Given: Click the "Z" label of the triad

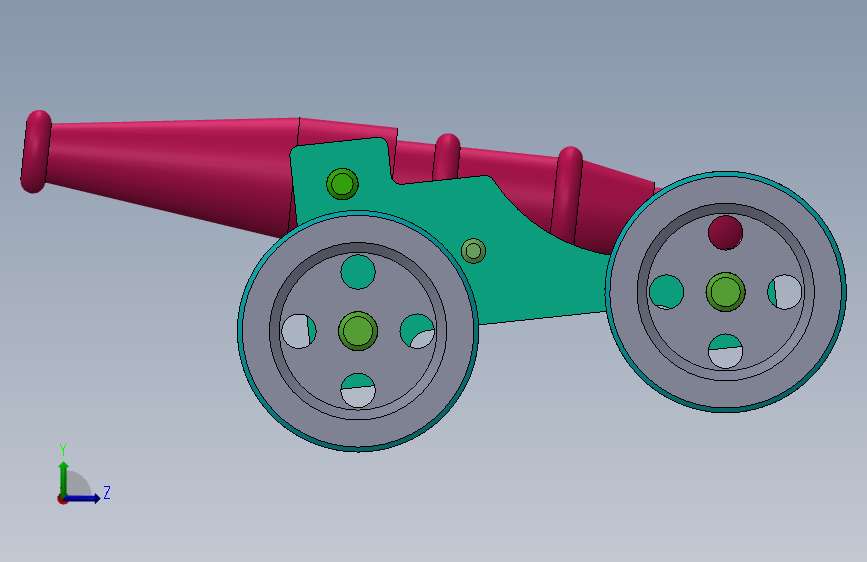Looking at the screenshot, I should point(107,492).
